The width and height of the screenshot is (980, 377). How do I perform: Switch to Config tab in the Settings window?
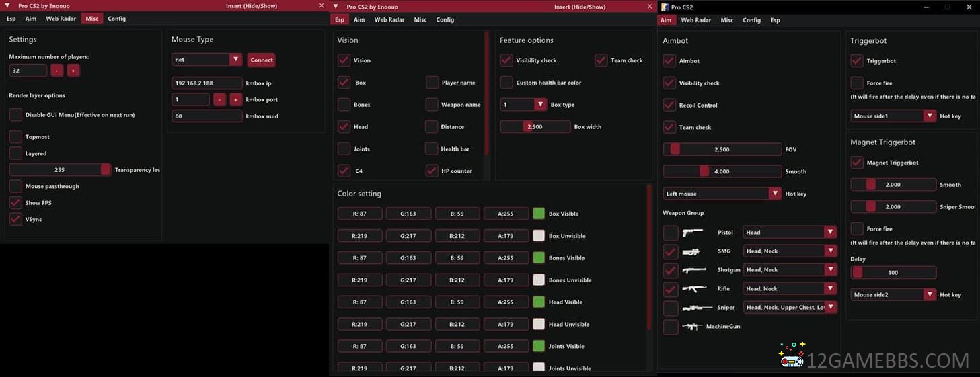click(116, 19)
